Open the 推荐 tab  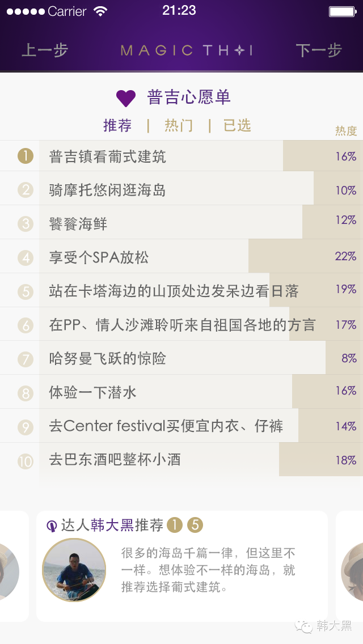117,125
